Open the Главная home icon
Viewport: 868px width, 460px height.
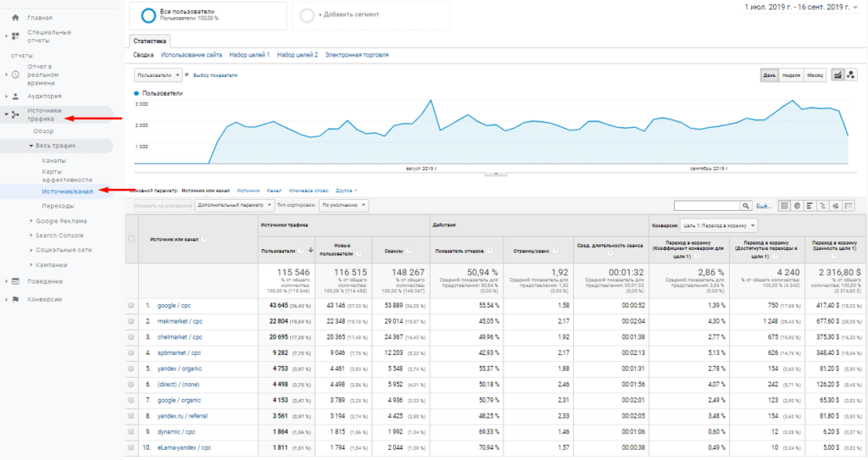click(x=15, y=17)
